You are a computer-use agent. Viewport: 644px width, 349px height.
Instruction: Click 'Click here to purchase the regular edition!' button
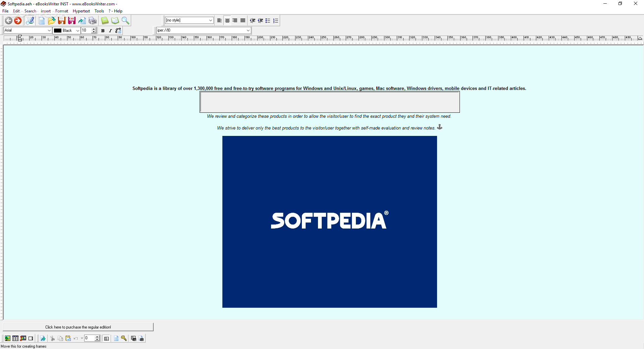[x=78, y=327]
